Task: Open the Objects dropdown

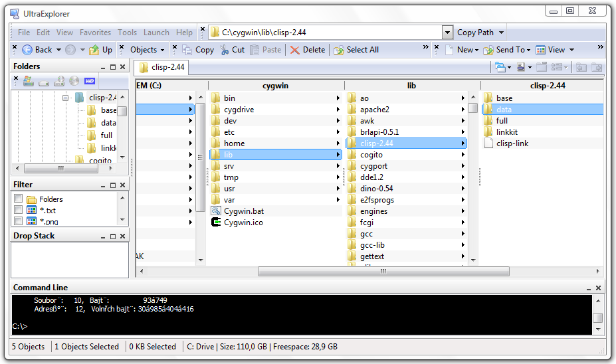Action: pyautogui.click(x=147, y=50)
